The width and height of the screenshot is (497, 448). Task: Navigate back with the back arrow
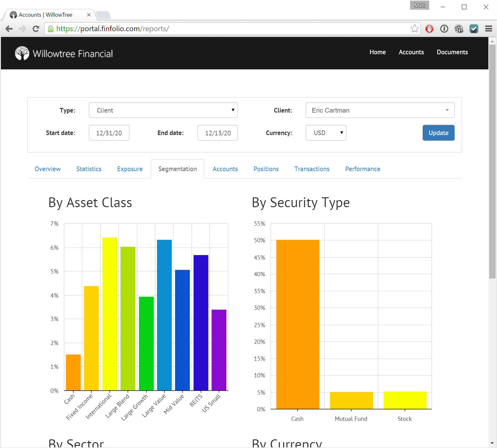(x=9, y=29)
